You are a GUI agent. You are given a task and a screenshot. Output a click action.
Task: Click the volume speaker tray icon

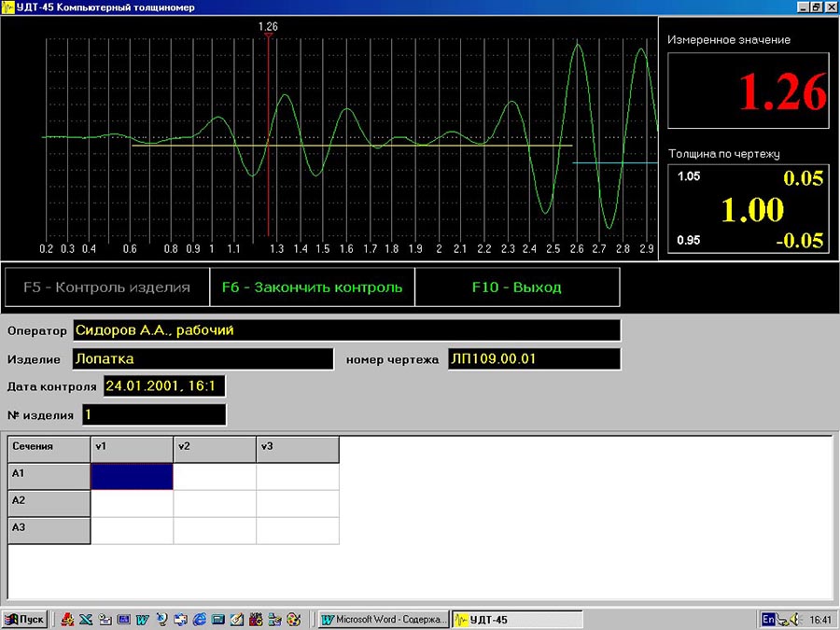click(794, 620)
